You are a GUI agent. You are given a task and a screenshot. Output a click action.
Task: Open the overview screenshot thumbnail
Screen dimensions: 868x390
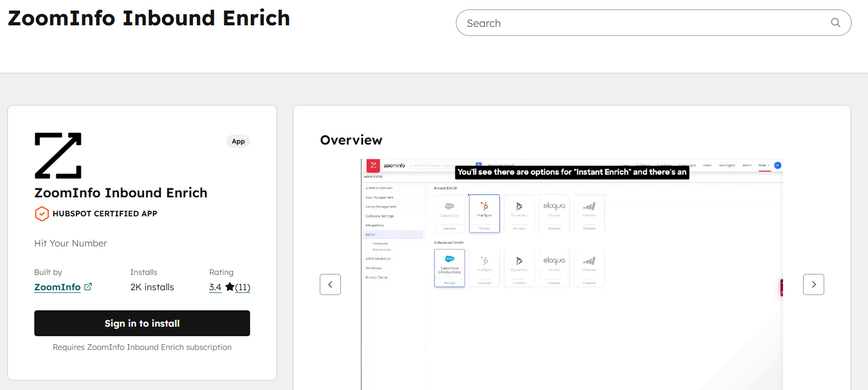572,274
